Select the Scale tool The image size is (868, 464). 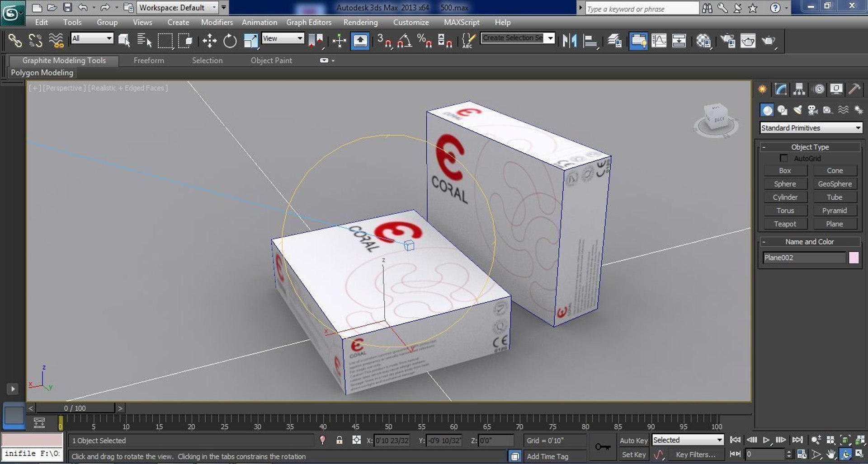pos(250,41)
